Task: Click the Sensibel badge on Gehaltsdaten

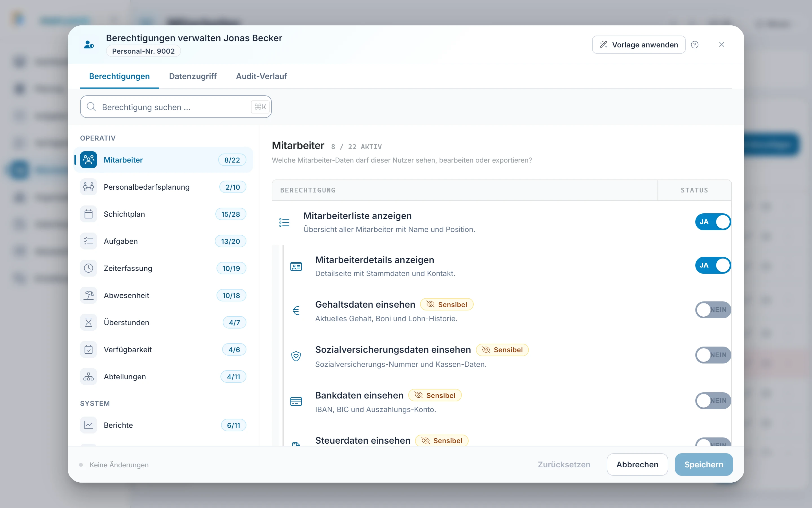Action: tap(447, 305)
